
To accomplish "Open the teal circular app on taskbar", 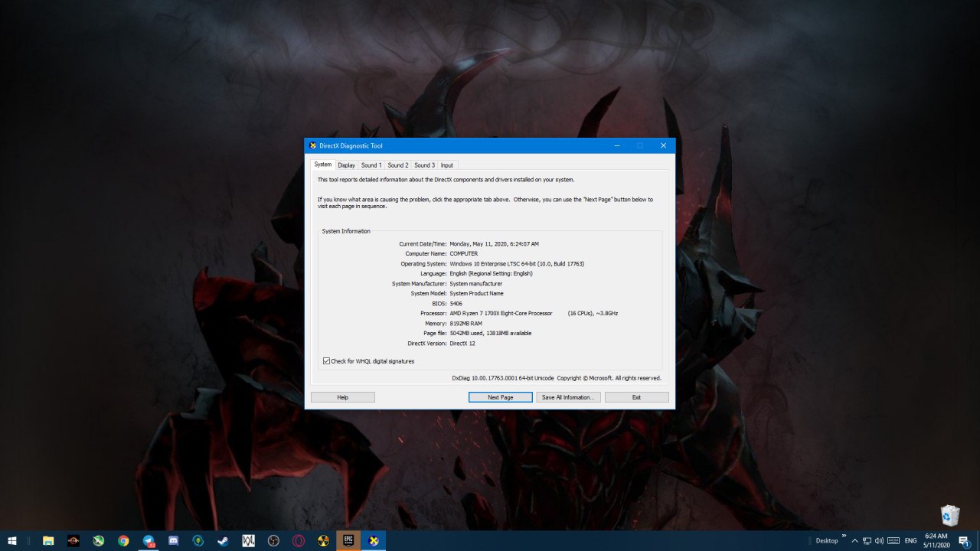I will point(198,540).
